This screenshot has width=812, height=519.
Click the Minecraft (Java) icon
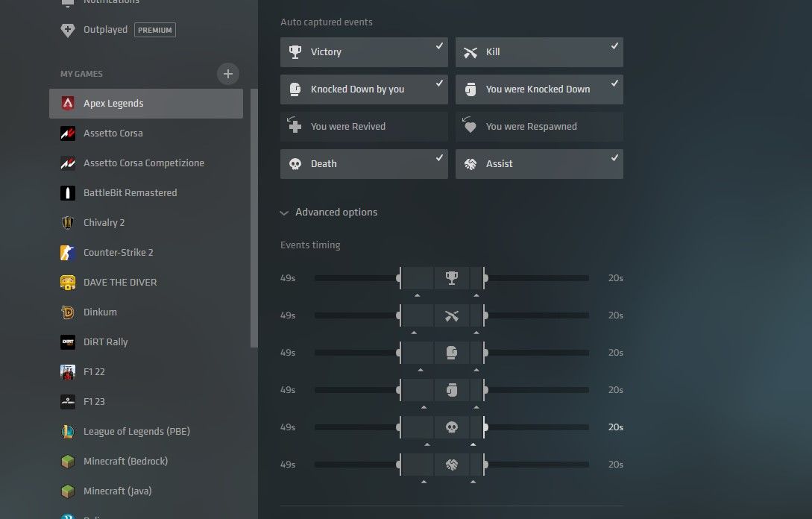(68, 491)
